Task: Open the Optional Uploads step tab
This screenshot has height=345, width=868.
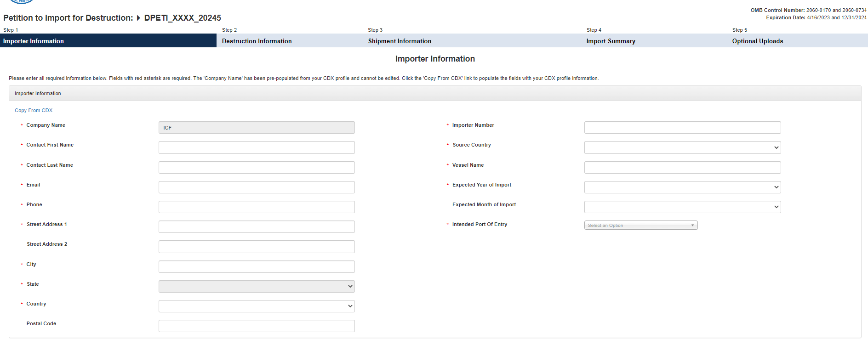Action: point(757,41)
